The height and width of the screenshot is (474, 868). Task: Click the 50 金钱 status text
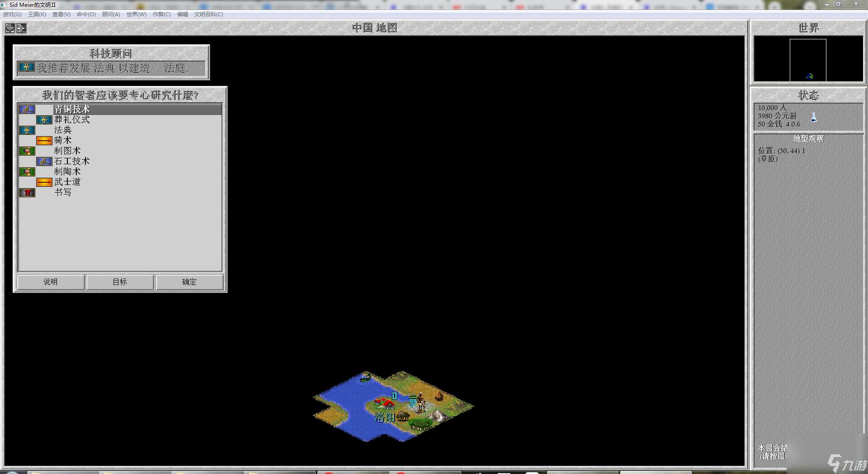770,124
